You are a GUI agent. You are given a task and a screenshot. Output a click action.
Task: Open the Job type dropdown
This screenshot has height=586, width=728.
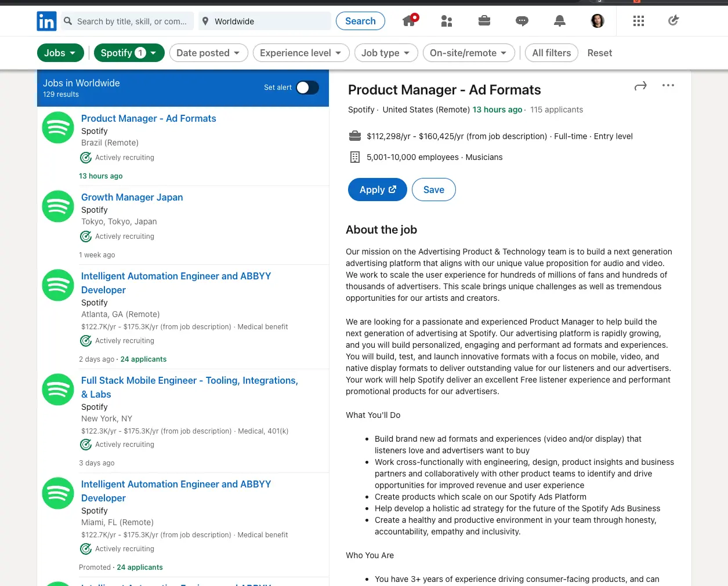tap(386, 53)
